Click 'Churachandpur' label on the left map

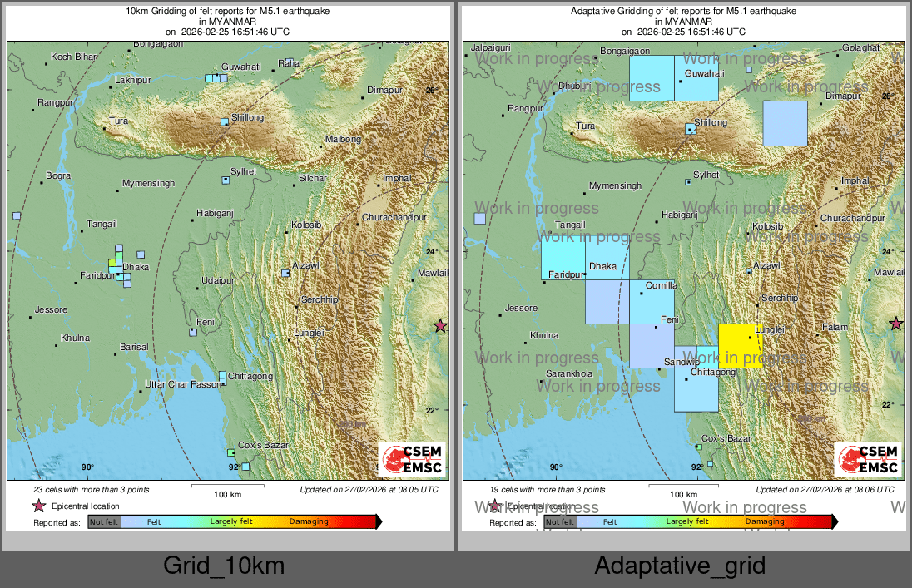tap(394, 218)
